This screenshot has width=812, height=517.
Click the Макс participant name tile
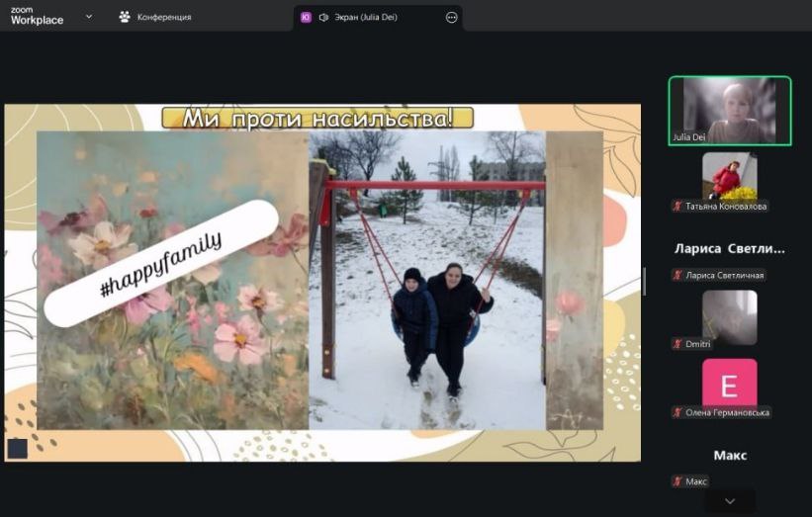click(730, 456)
